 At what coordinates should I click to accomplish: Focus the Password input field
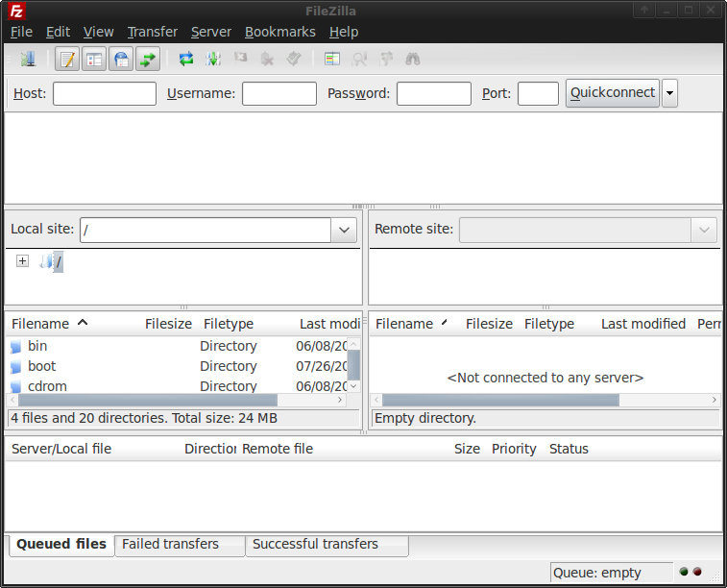(x=434, y=93)
